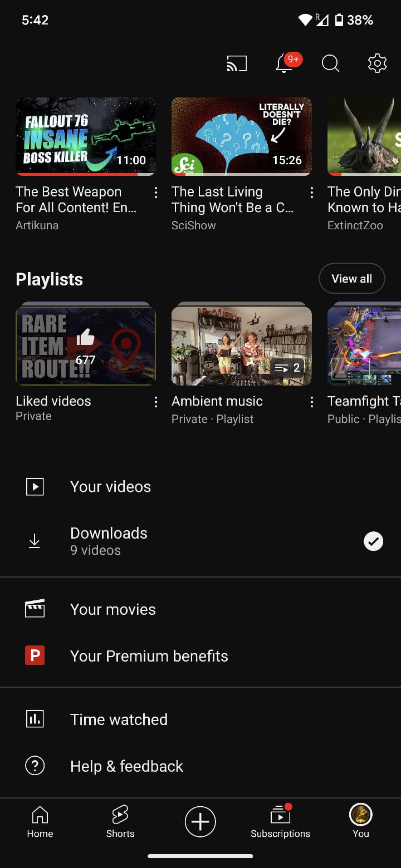The width and height of the screenshot is (401, 868).
Task: Go to the Home tab
Action: (40, 821)
